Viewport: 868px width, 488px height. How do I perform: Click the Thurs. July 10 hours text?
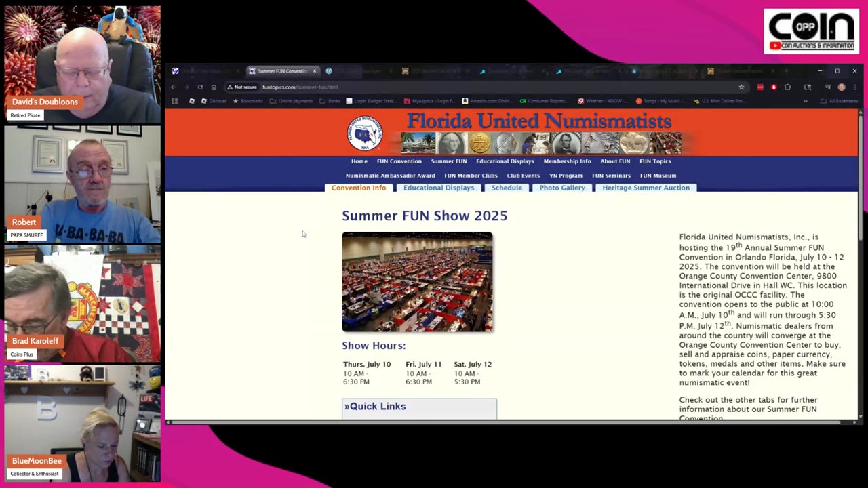[x=367, y=373]
